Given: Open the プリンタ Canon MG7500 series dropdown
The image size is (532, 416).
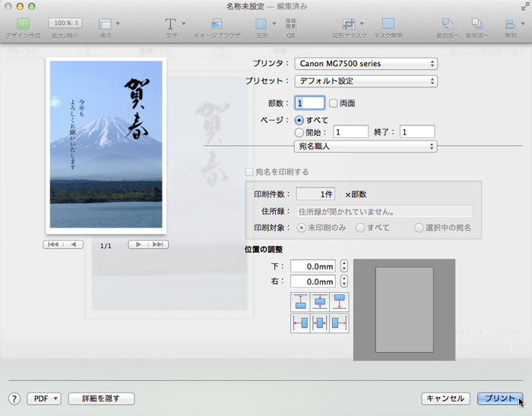Looking at the screenshot, I should [366, 64].
